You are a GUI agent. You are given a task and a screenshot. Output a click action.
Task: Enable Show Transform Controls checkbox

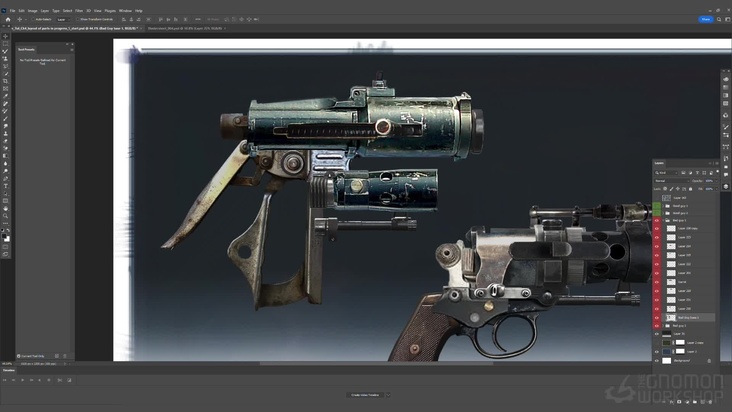tap(78, 20)
